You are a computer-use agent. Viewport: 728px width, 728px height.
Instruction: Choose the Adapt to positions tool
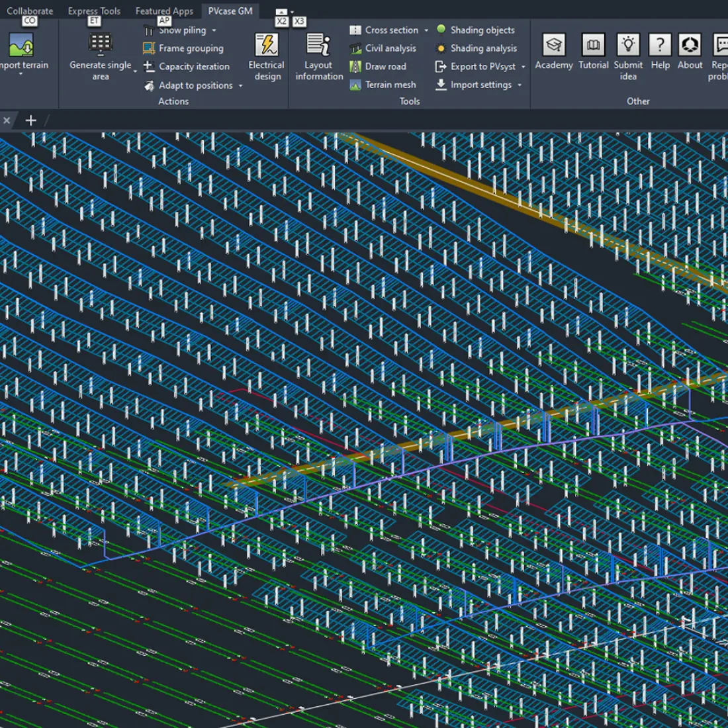pos(189,85)
